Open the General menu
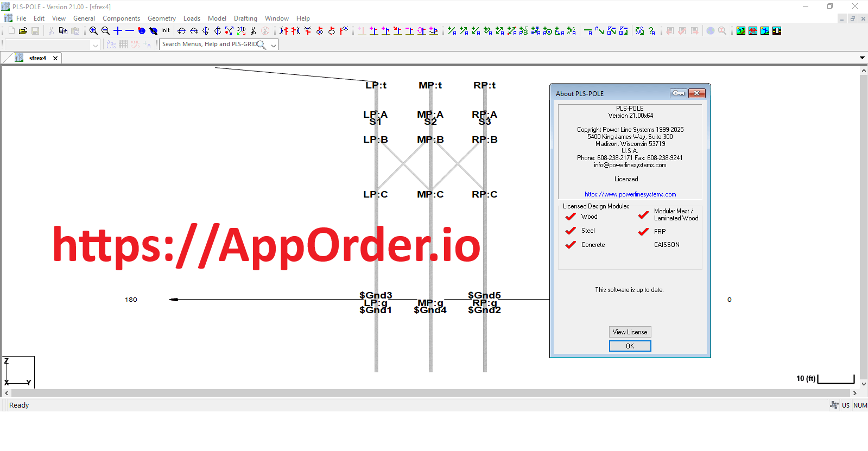The width and height of the screenshot is (868, 451). tap(84, 18)
